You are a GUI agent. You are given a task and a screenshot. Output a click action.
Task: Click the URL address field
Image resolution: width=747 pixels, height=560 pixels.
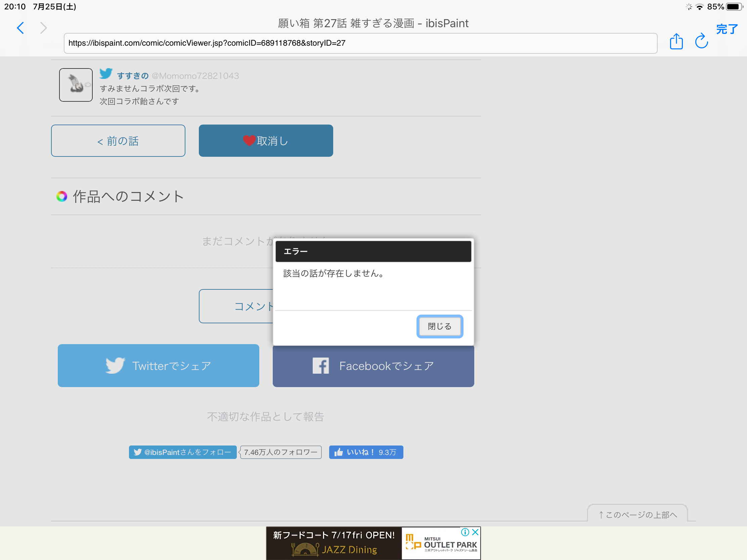pos(360,43)
